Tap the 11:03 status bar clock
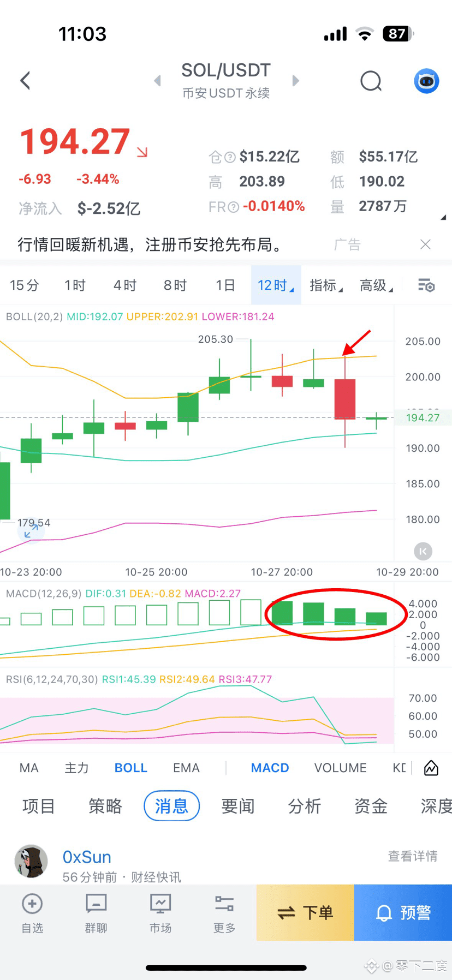Screen dimensions: 452x980 coord(82,34)
